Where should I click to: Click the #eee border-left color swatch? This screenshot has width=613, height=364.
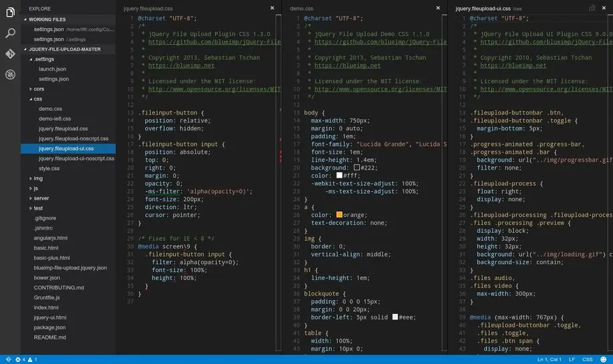tap(395, 317)
